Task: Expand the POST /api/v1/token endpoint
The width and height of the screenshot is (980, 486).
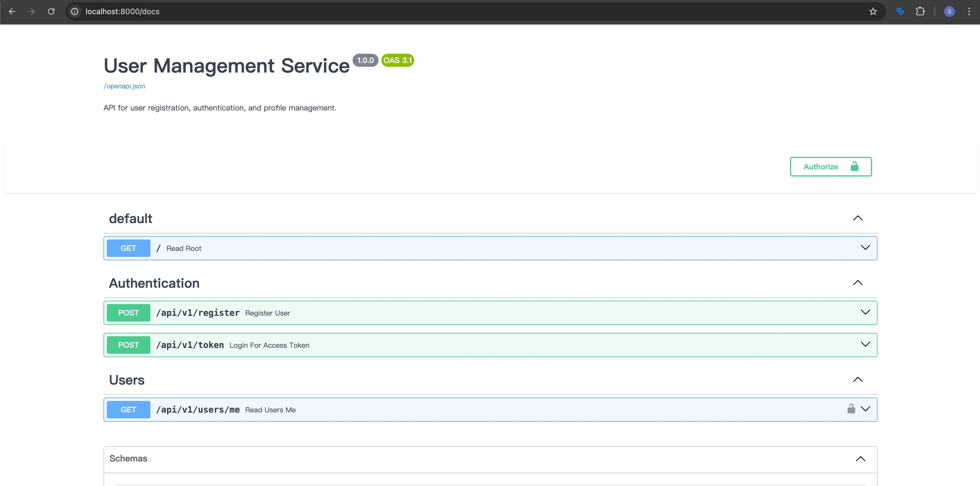Action: coord(865,344)
